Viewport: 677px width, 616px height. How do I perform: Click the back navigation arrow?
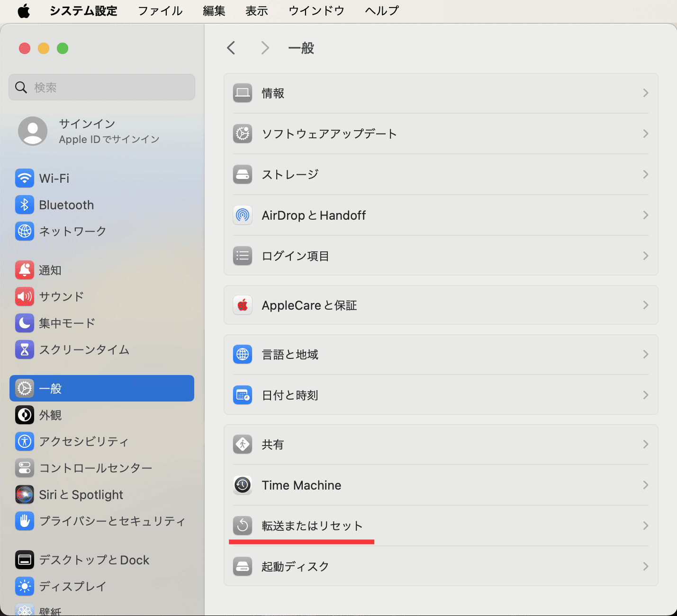(x=231, y=47)
